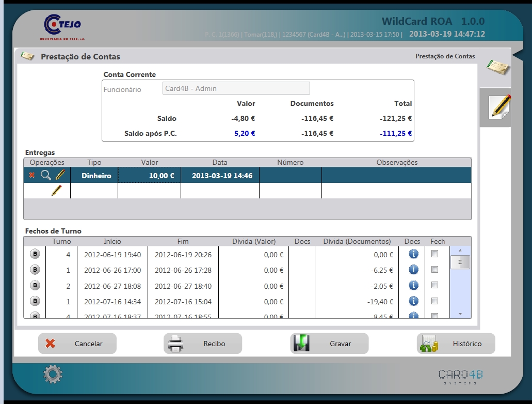Viewport: 532px width, 404px height.
Task: Open the settings gear at bottom left
Action: pos(53,375)
